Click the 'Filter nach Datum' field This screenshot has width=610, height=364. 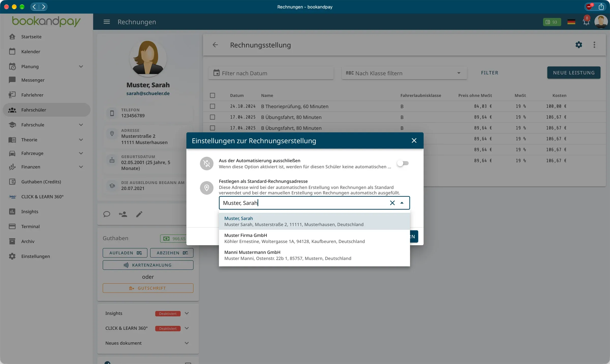pyautogui.click(x=271, y=73)
